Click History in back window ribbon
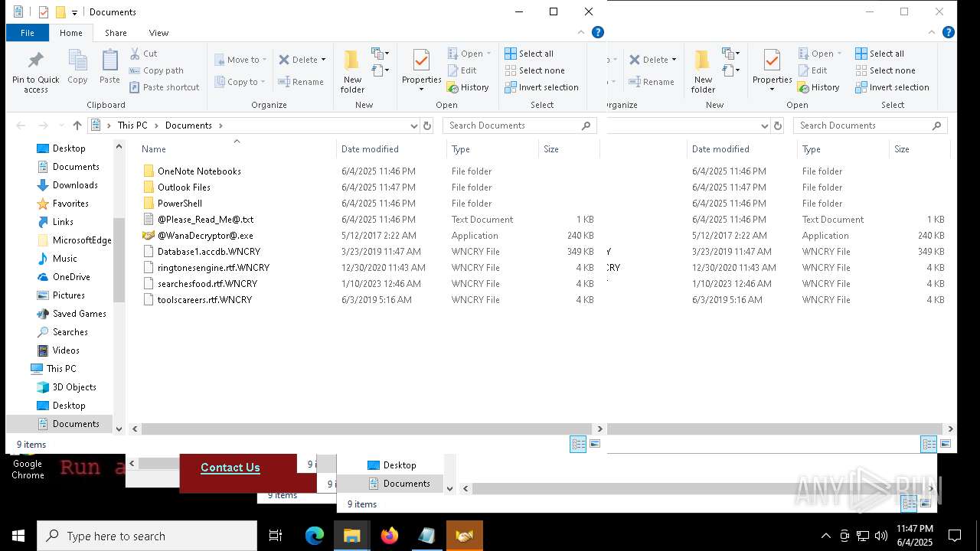Screen dimensions: 980x551 [x=818, y=87]
